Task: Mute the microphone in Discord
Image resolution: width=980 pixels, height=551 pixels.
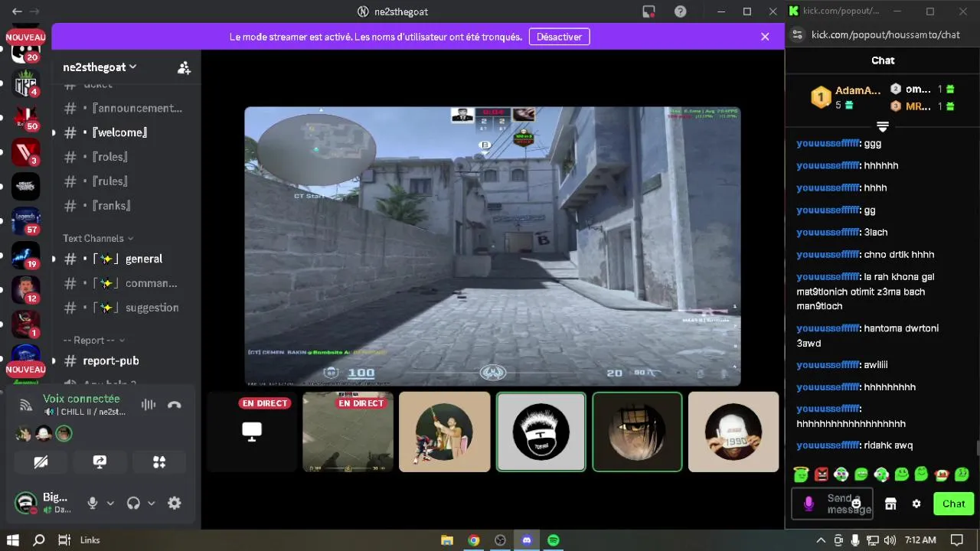Action: 93,503
